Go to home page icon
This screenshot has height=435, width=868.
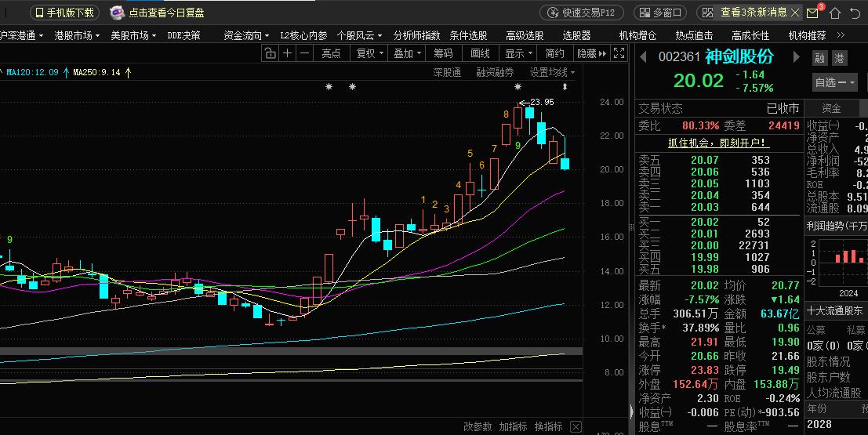point(835,13)
